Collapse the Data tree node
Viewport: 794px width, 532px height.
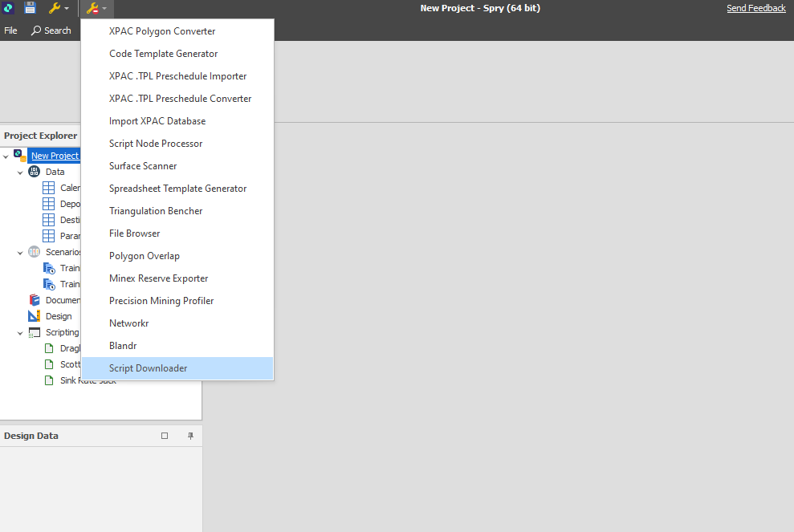[20, 171]
